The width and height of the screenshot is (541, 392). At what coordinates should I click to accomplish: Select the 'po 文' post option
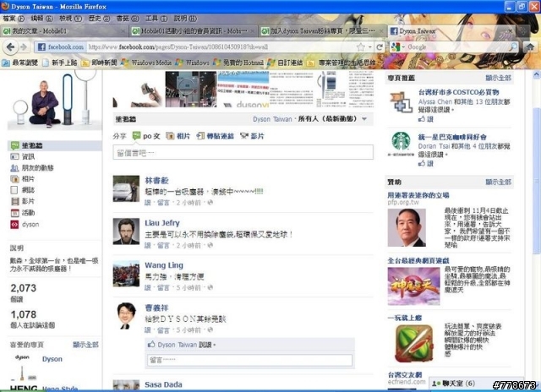click(146, 136)
